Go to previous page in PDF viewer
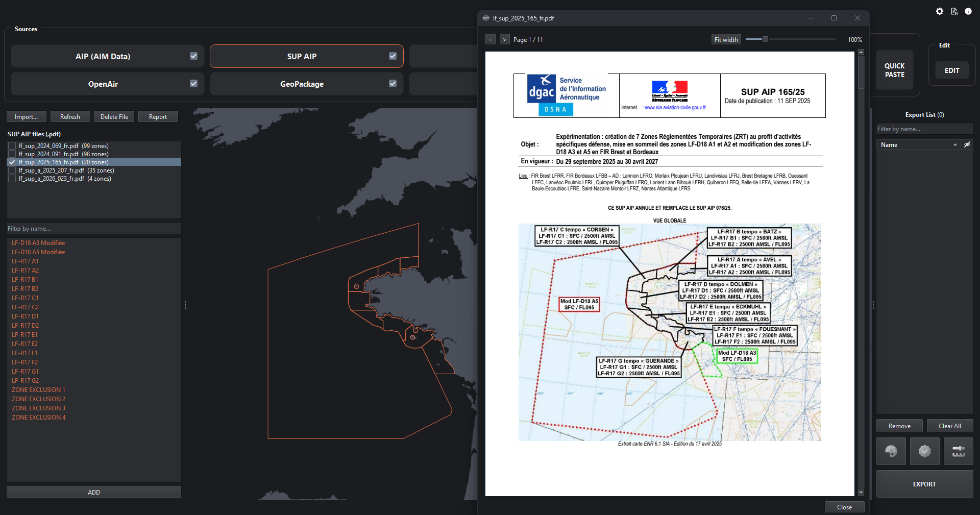 (x=491, y=39)
